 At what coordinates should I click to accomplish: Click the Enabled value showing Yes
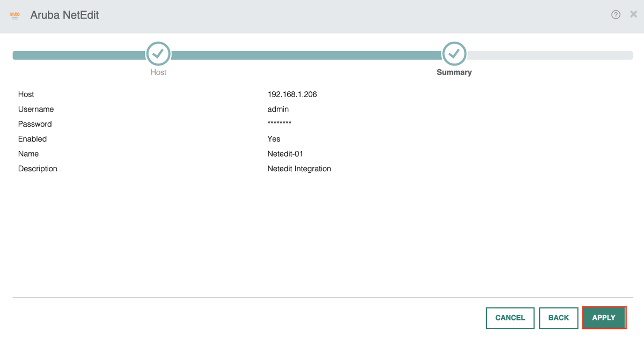[274, 138]
